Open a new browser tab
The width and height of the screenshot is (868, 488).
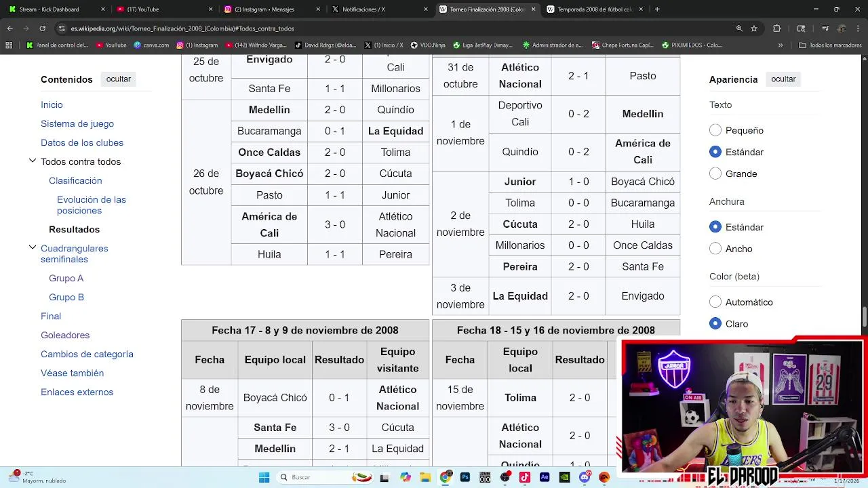pyautogui.click(x=657, y=9)
